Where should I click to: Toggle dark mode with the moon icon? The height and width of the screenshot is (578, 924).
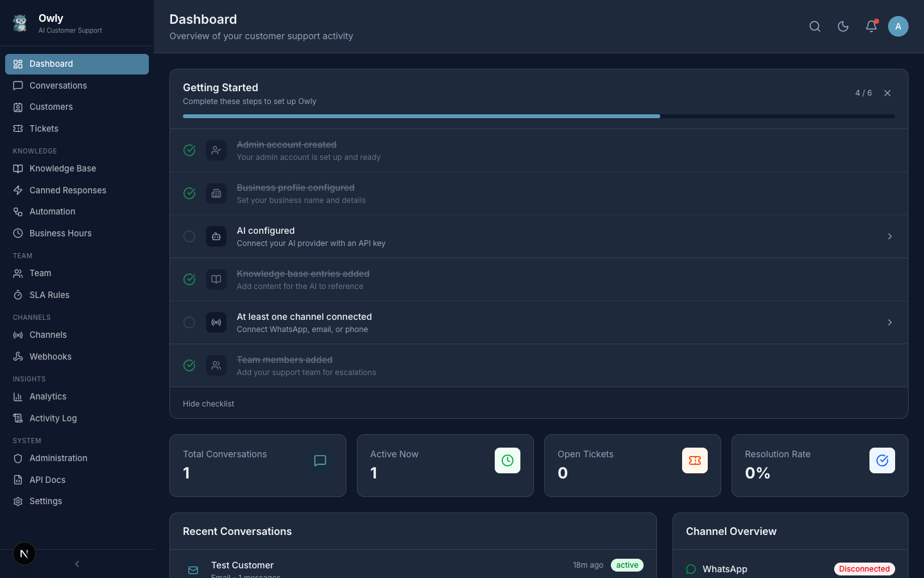click(843, 26)
